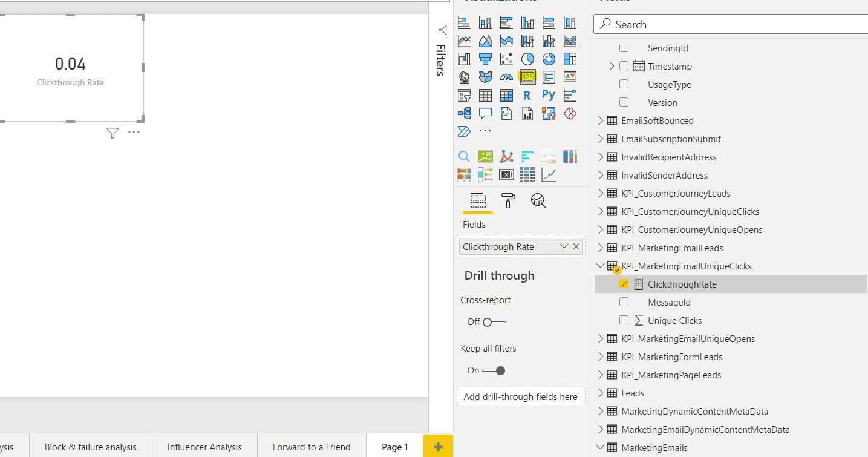Open the Clickthrough Rate field dropdown
Screen dimensions: 868x457
click(564, 246)
